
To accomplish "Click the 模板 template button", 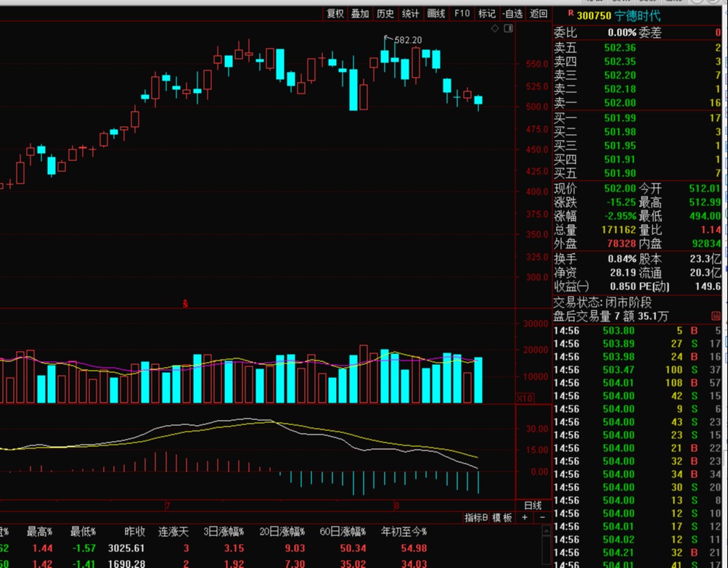I will [x=502, y=517].
